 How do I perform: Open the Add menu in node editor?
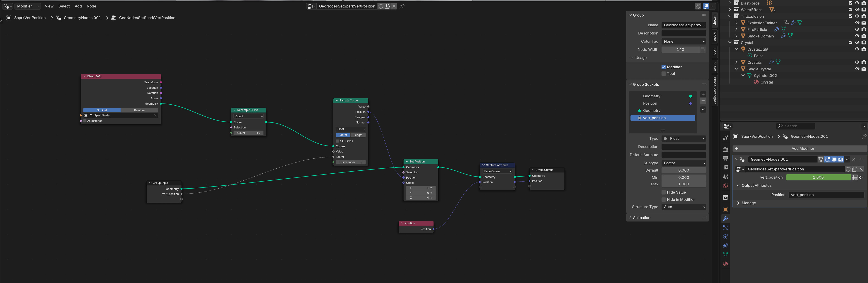coord(78,6)
